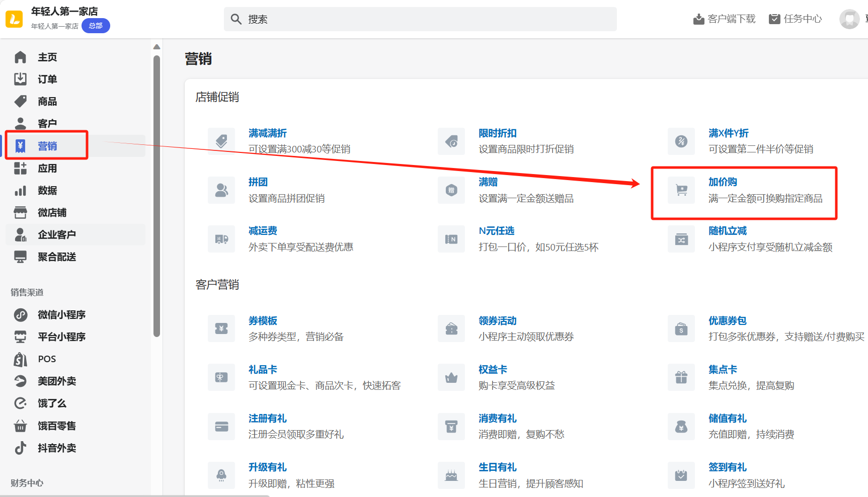
Task: Click the sidebar scrollbar up arrow
Action: tap(157, 47)
